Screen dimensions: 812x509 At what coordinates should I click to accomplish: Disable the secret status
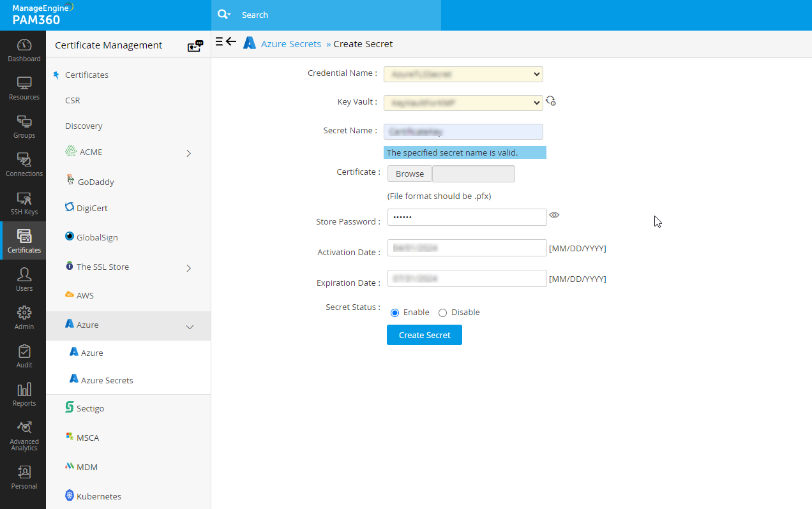tap(442, 312)
